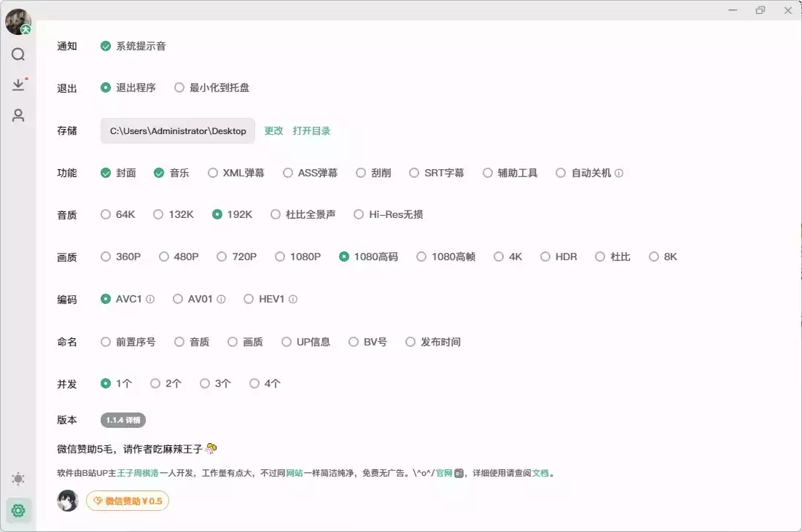Open 打开目录 to view download folder
The image size is (802, 532).
313,130
